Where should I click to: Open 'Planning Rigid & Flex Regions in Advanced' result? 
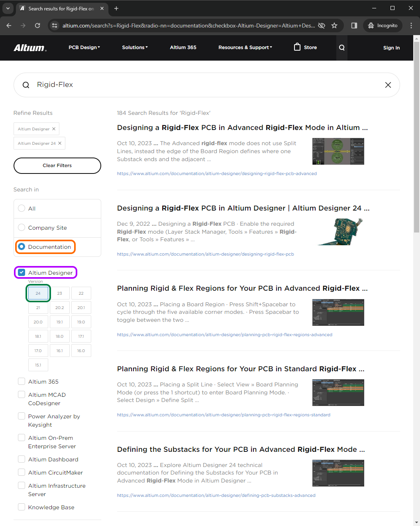242,288
